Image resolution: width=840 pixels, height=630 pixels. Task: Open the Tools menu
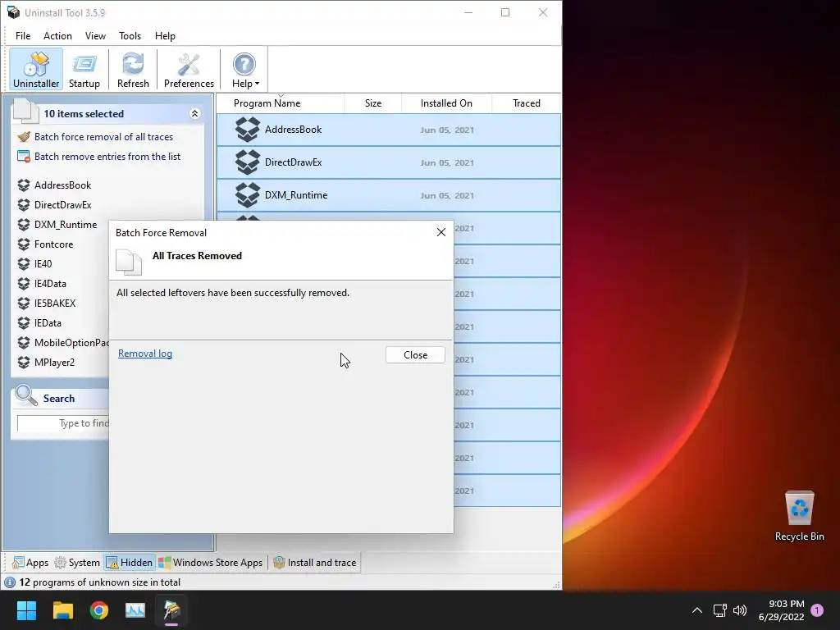pyautogui.click(x=130, y=36)
